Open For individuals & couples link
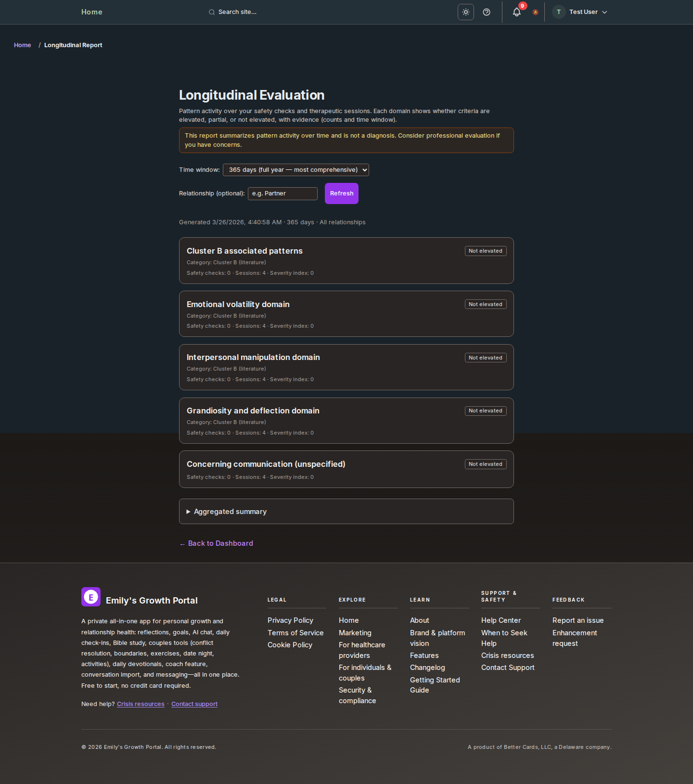This screenshot has height=784, width=693. click(365, 673)
